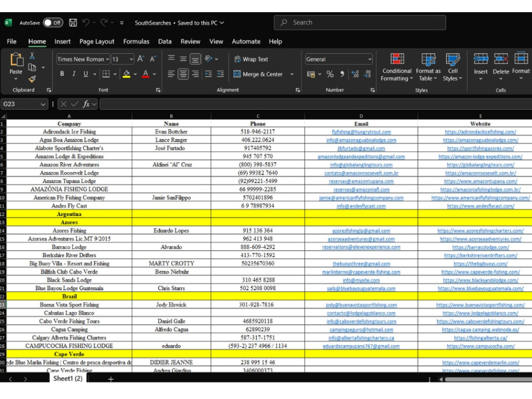Click into the Search box in title bar
Screen dimensions: 532x399
tap(360, 22)
